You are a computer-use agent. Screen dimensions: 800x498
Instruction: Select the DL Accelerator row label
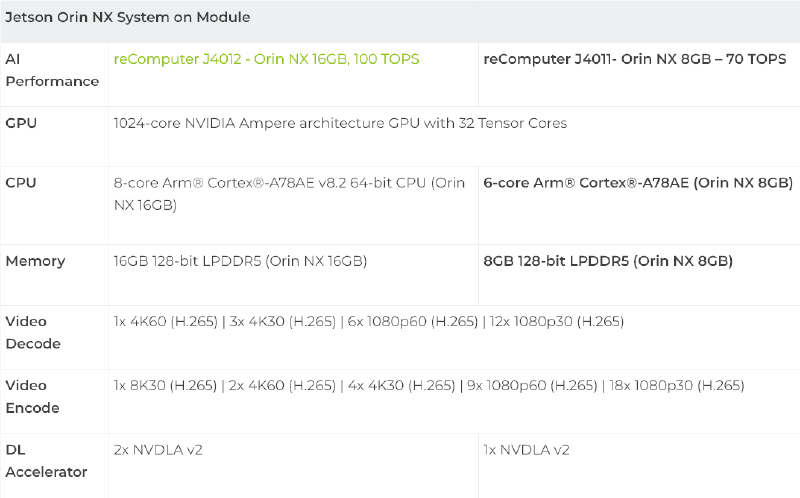[47, 460]
